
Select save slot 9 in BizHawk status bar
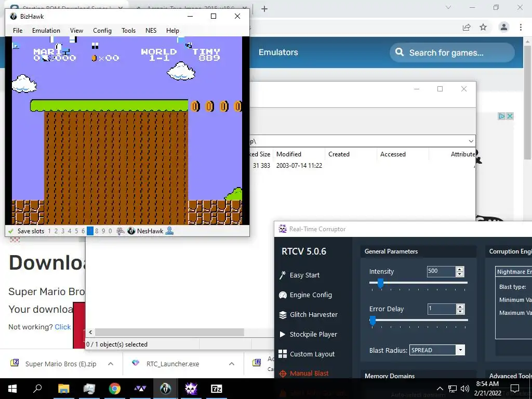pyautogui.click(x=103, y=231)
